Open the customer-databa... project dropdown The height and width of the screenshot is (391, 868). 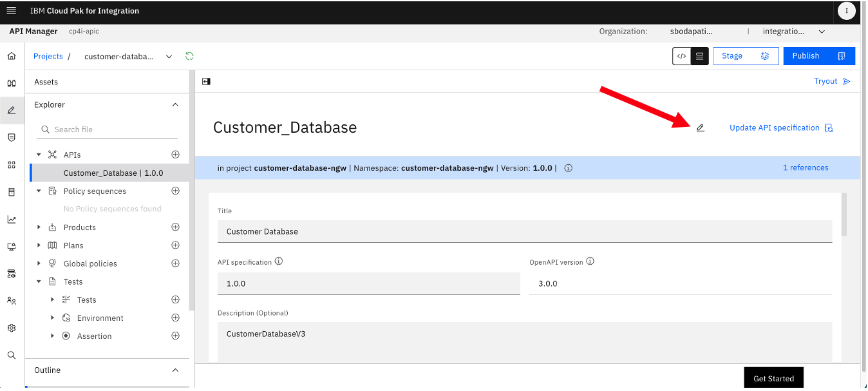pos(128,57)
